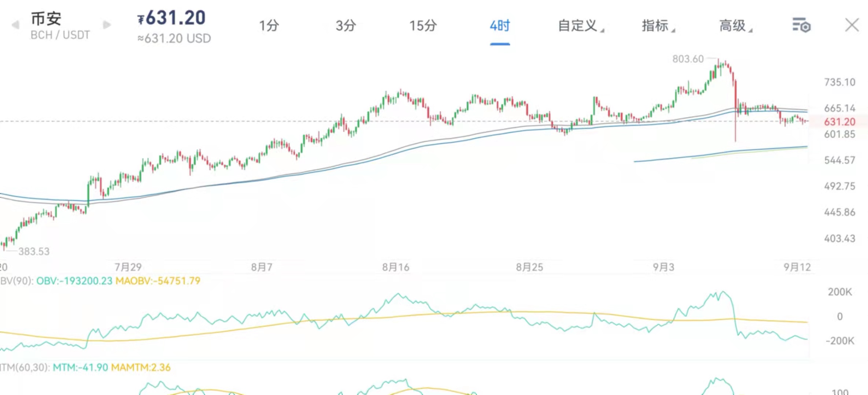Select the 4时 timeframe
Screen dimensions: 868x395
pyautogui.click(x=500, y=26)
